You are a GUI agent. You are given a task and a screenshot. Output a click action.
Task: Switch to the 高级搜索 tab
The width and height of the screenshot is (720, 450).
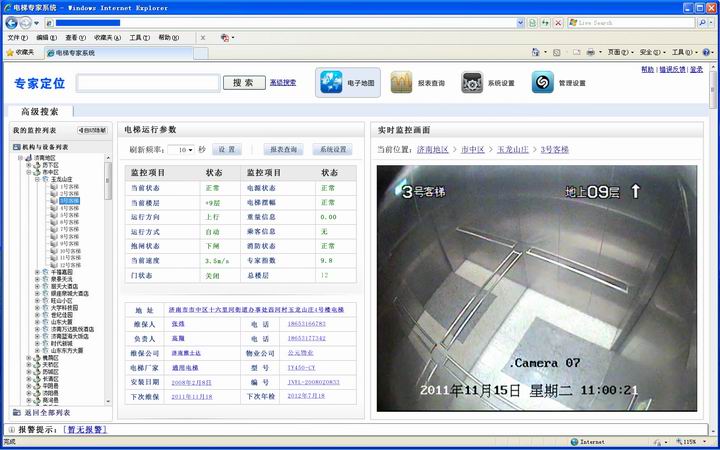(40, 112)
